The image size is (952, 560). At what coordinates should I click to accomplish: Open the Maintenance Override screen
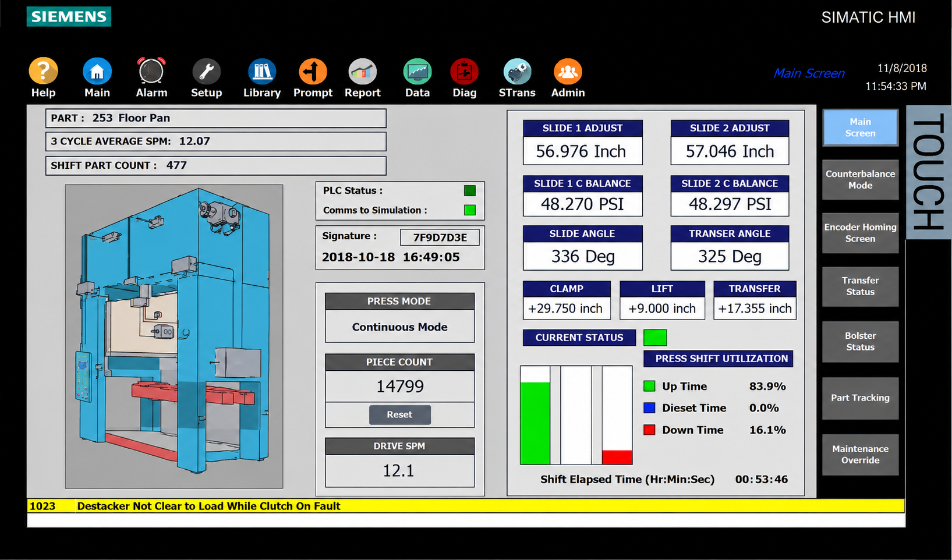pyautogui.click(x=860, y=455)
